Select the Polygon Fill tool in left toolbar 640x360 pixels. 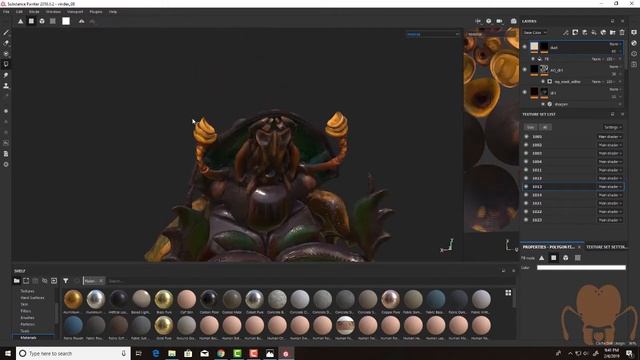[x=6, y=64]
